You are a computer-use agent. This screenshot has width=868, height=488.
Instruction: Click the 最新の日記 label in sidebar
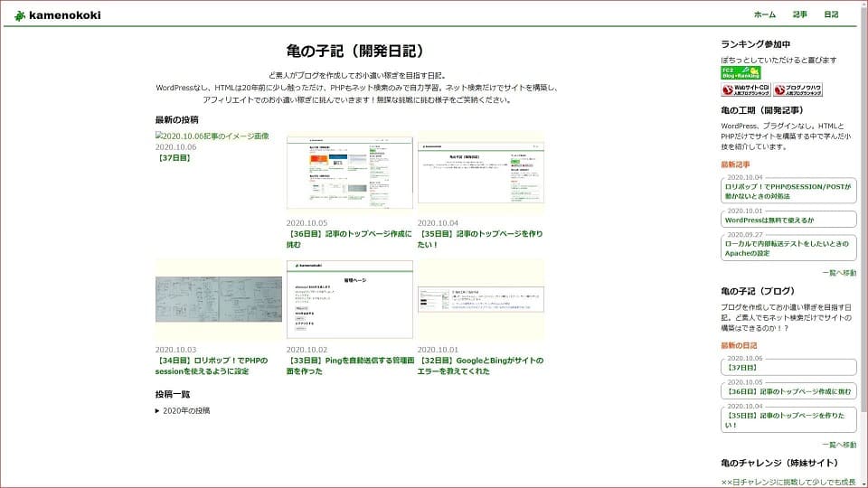tap(739, 345)
